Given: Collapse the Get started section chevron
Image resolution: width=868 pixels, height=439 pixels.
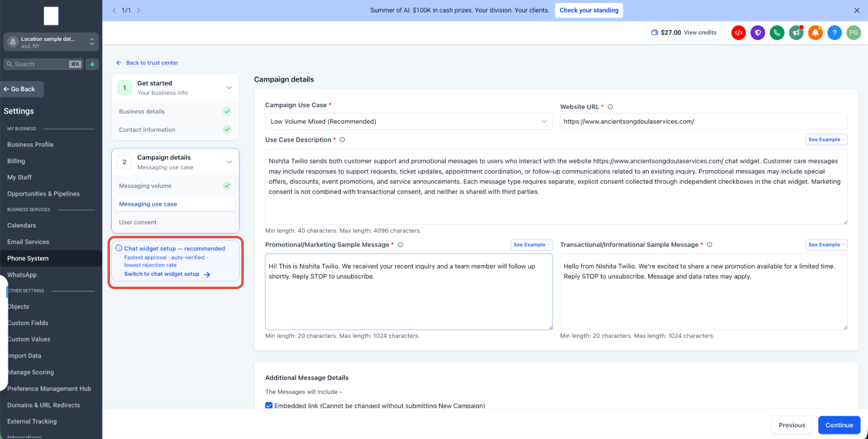Looking at the screenshot, I should 229,88.
